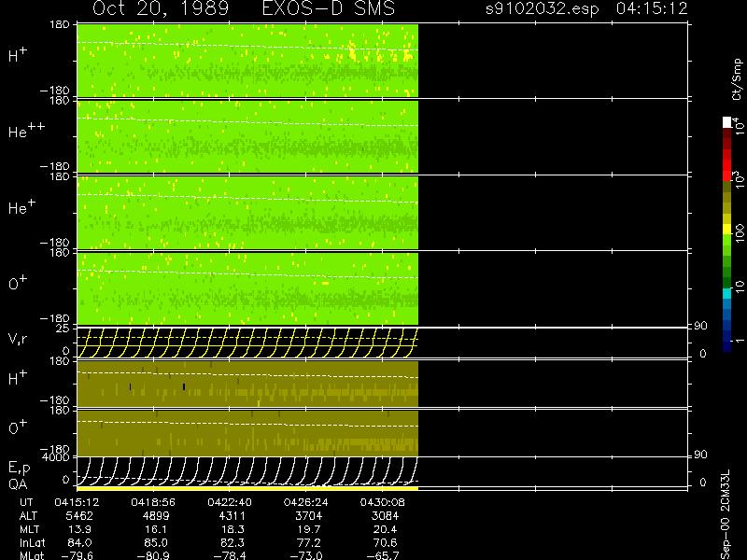Click MLat value '-79.6'
Viewport: 747px width, 560px height.
tap(77, 555)
